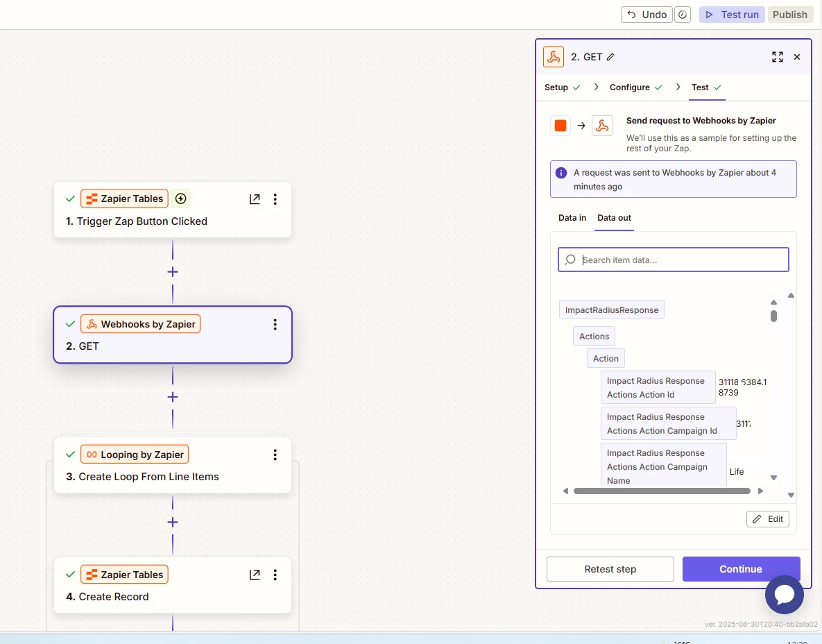This screenshot has width=822, height=644.
Task: Expand the step panel to fullscreen
Action: point(778,57)
